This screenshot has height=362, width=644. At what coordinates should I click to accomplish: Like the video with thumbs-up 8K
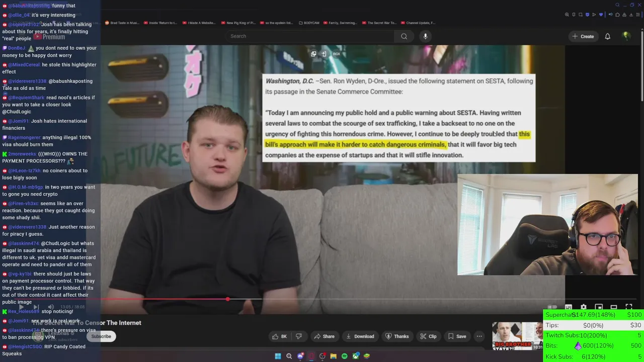click(279, 336)
